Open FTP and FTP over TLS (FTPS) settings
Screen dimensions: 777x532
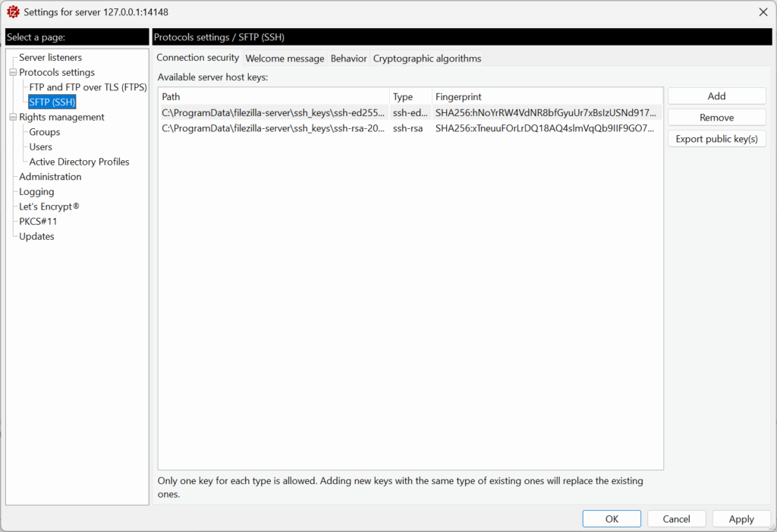pos(87,87)
